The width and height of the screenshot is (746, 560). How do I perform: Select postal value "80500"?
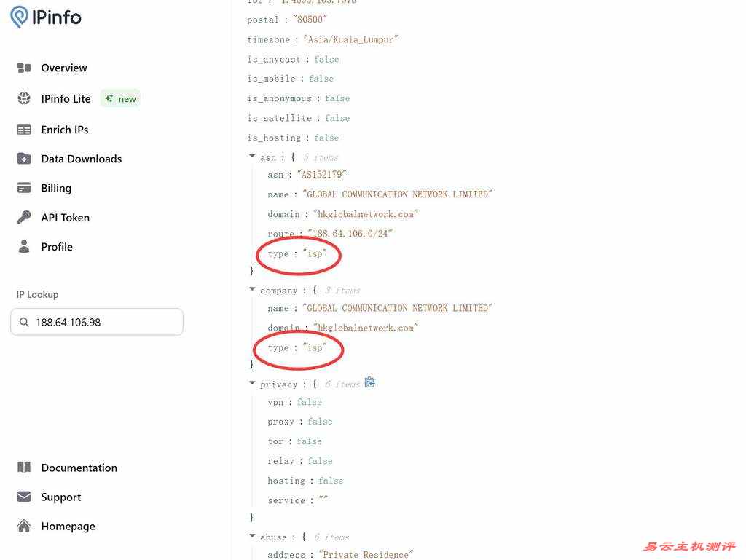coord(310,20)
